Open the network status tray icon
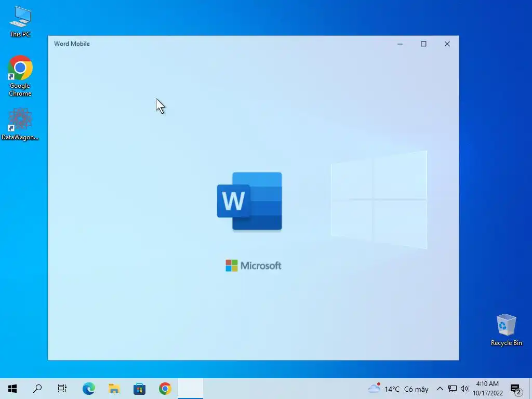This screenshot has height=399, width=532. click(x=453, y=389)
